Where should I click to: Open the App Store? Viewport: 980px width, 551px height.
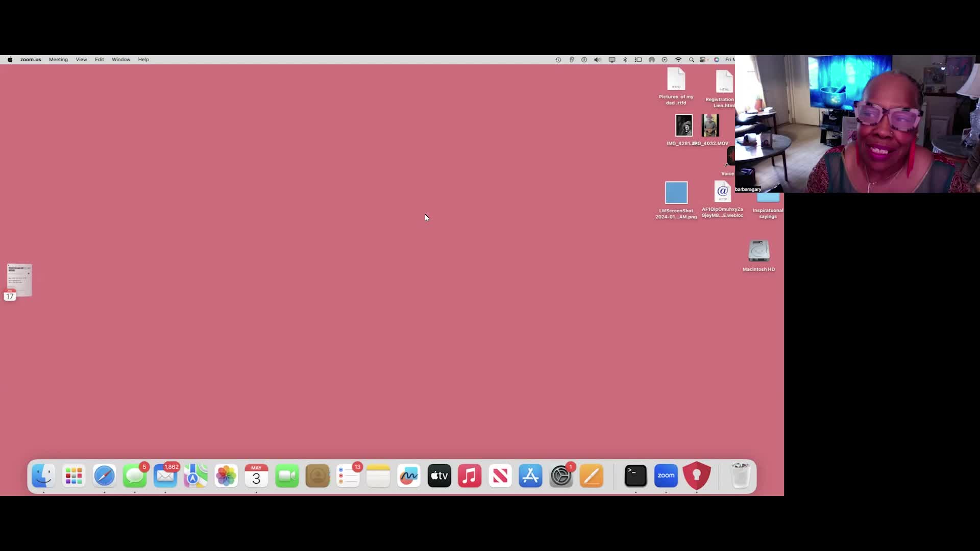coord(530,476)
